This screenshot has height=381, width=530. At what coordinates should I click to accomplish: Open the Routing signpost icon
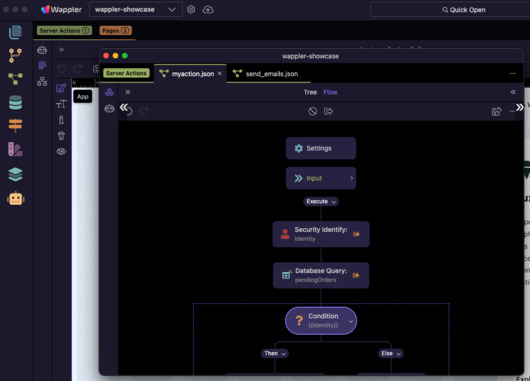[x=15, y=125]
